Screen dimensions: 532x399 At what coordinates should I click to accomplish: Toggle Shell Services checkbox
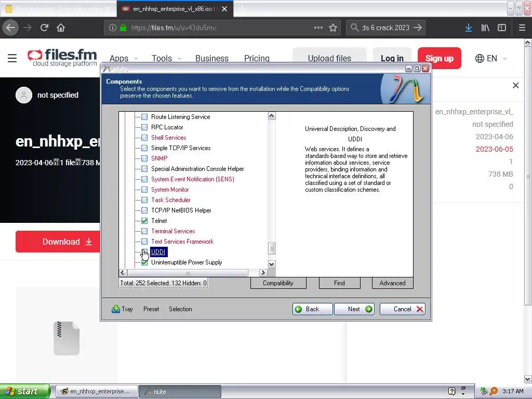tap(144, 138)
